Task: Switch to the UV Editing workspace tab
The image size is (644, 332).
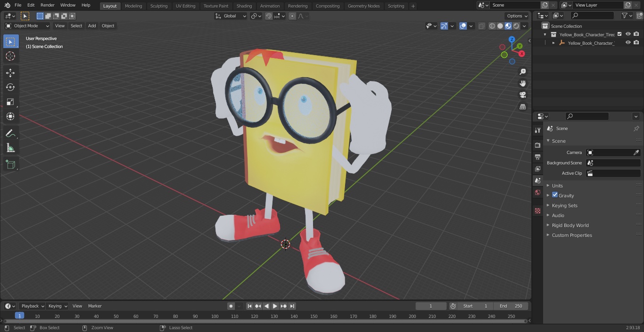Action: pos(185,6)
